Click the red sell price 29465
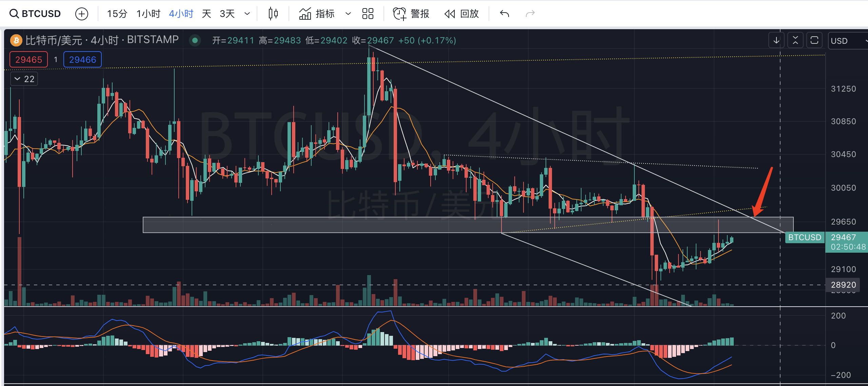 [28, 60]
